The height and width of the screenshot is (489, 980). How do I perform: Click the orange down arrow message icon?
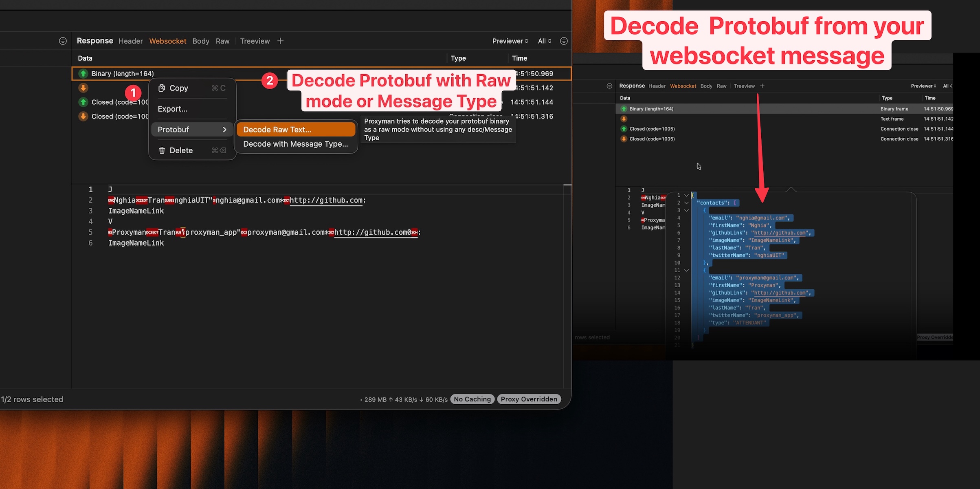[x=83, y=88]
